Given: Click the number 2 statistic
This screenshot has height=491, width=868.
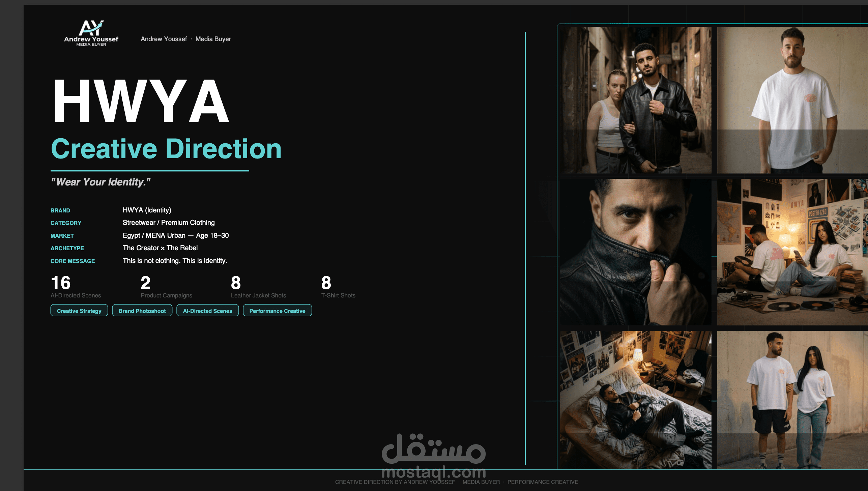Looking at the screenshot, I should pos(146,283).
